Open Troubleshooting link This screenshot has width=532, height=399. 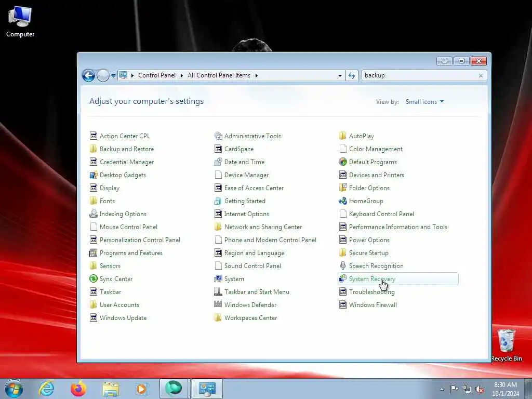tap(371, 292)
